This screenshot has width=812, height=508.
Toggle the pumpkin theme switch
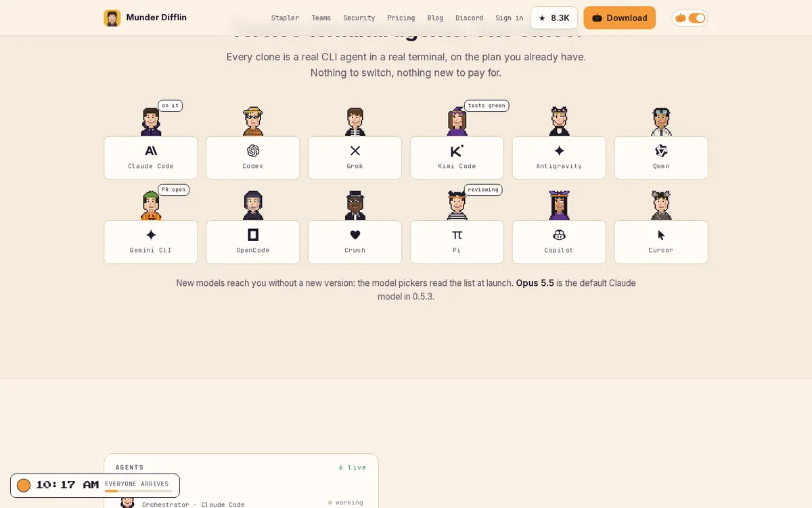click(697, 18)
